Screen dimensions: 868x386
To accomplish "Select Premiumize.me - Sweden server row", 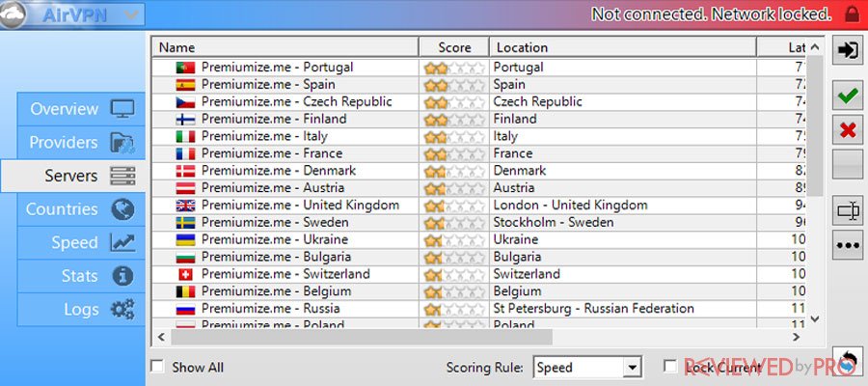I will 479,222.
